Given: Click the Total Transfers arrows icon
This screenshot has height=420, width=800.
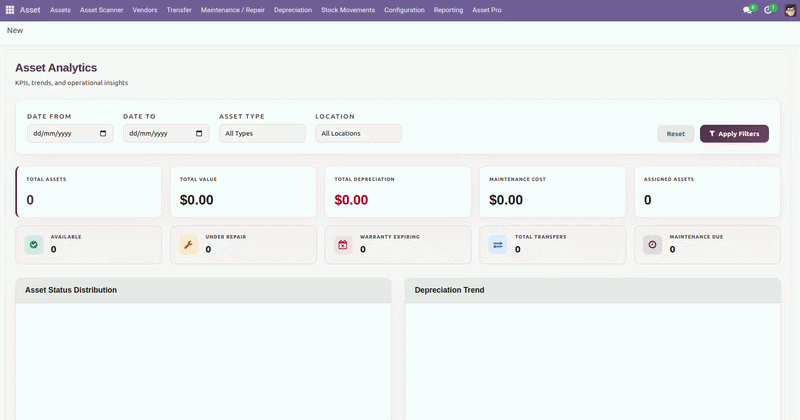Looking at the screenshot, I should click(x=497, y=245).
